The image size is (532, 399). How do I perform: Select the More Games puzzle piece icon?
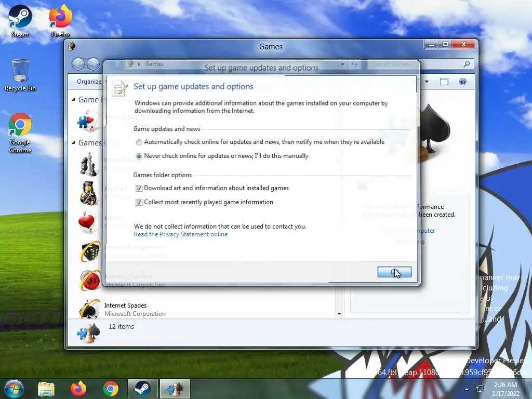[88, 121]
